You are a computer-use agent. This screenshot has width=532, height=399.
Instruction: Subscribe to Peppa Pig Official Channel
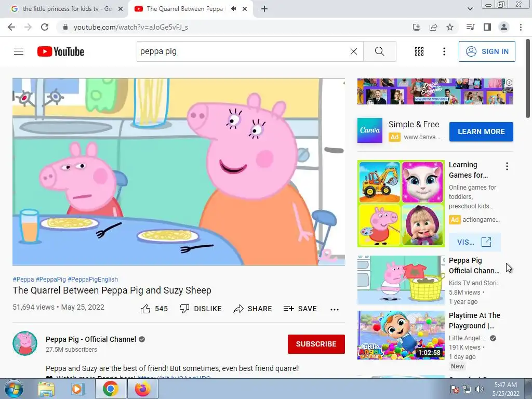[316, 344]
